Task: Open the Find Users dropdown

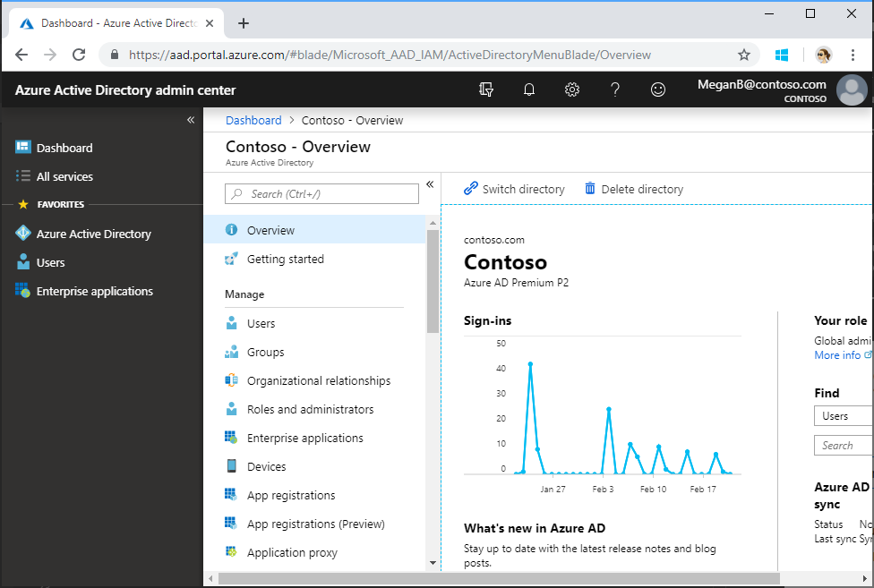Action: tap(844, 416)
